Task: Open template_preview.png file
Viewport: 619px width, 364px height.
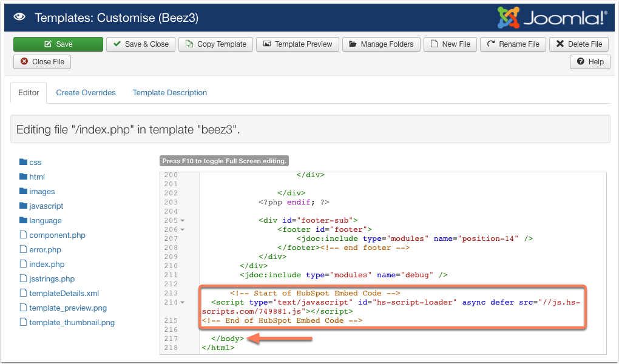Action: (x=68, y=308)
